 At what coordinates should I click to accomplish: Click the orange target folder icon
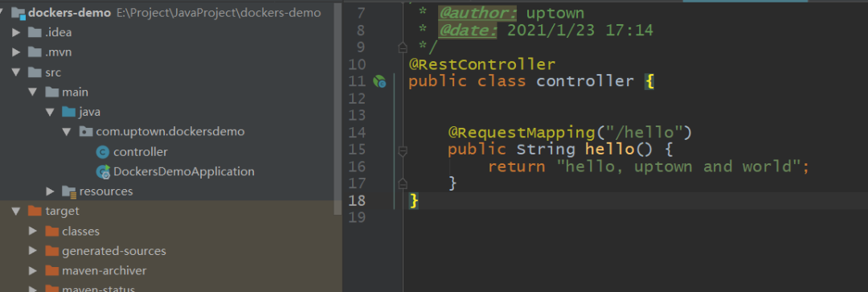point(35,211)
